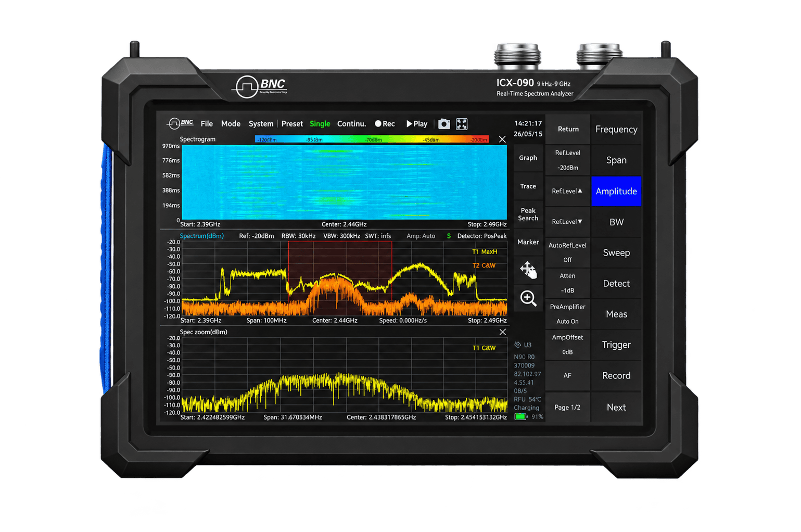Tap the spectrogram color scale bar

[372, 139]
